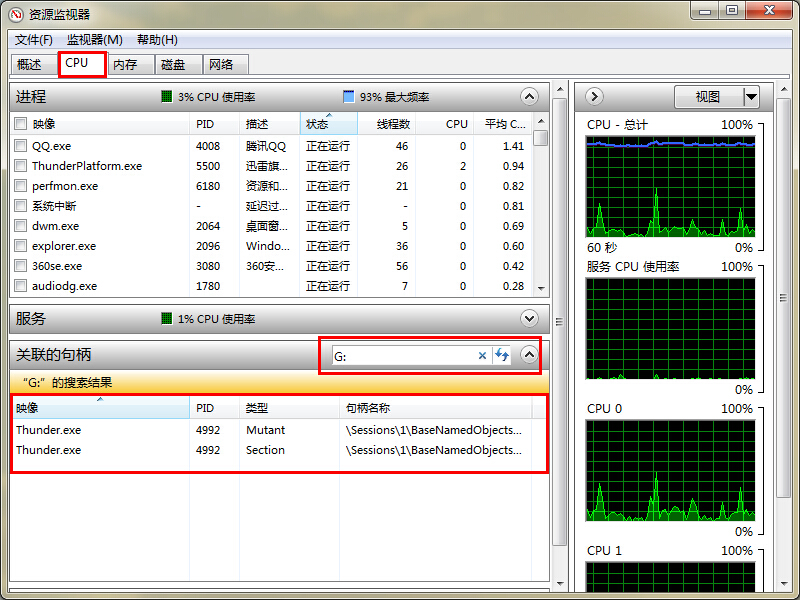Click left pane scrollbar down arrow
The width and height of the screenshot is (800, 600).
pyautogui.click(x=560, y=584)
